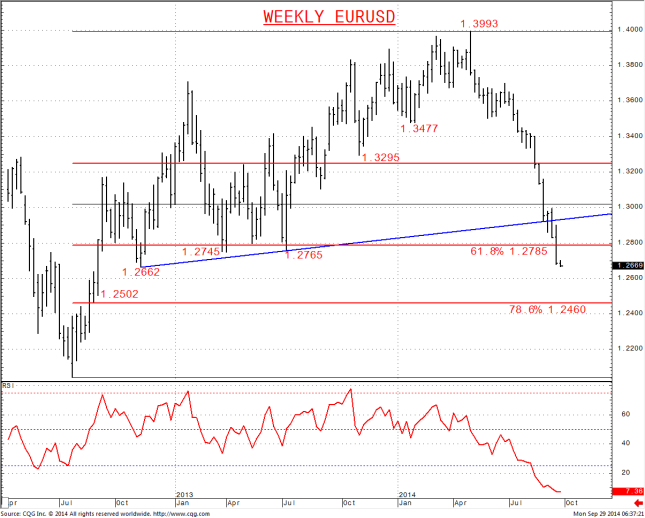
Task: Click the 1.3600 price axis label
Action: click(630, 101)
